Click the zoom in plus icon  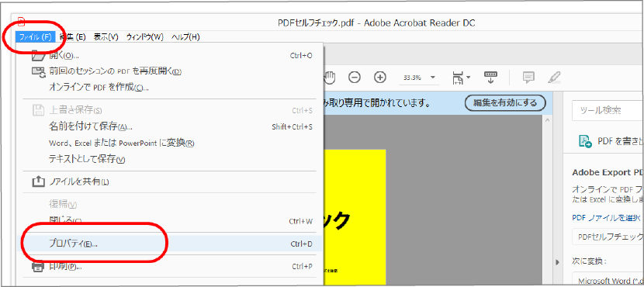[380, 77]
